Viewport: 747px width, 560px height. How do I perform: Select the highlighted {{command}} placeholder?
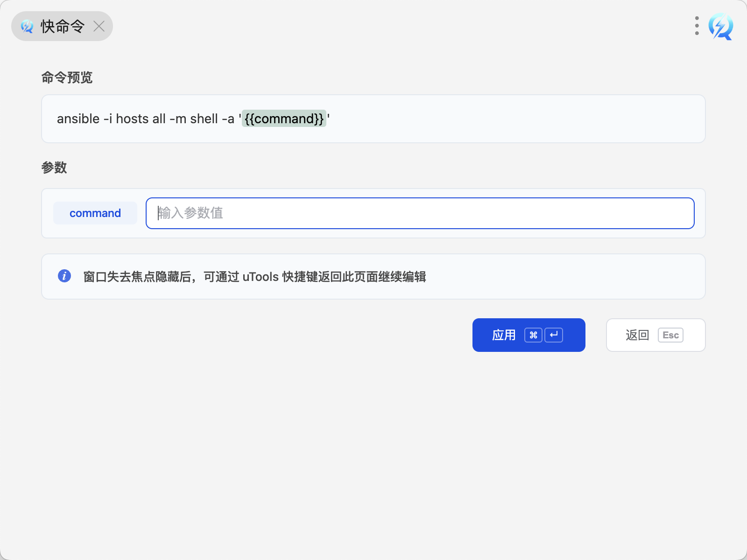[284, 119]
